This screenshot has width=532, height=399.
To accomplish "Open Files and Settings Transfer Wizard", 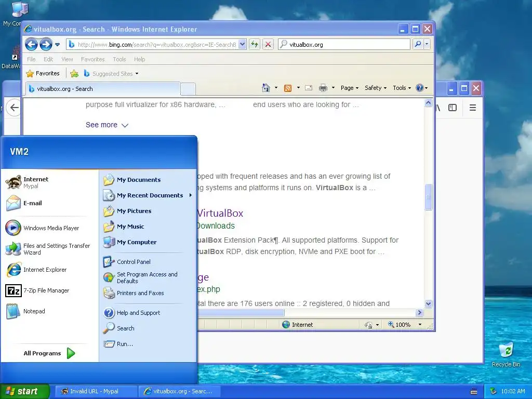I will pos(50,249).
